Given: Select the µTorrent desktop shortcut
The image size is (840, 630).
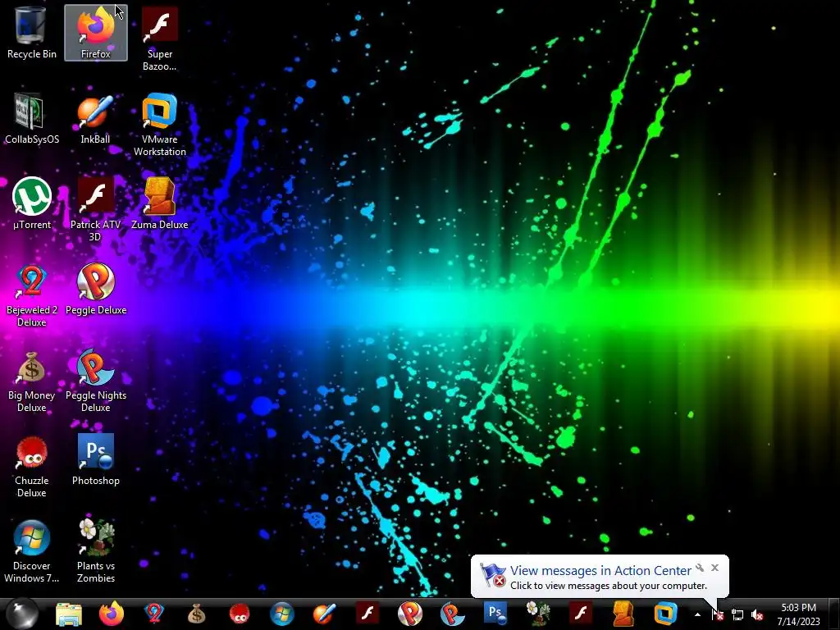Looking at the screenshot, I should [32, 203].
